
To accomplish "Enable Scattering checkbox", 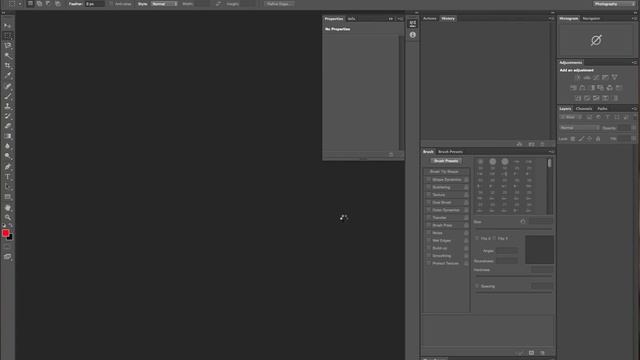I will [429, 187].
